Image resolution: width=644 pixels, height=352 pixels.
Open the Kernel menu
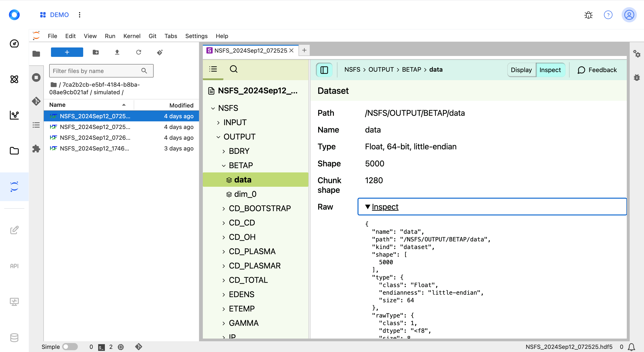click(132, 36)
